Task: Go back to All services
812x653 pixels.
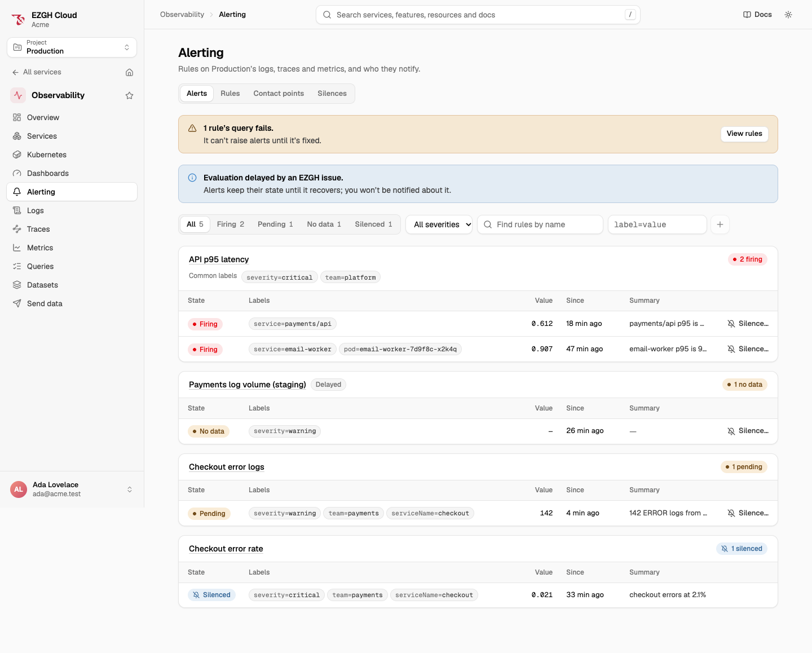Action: click(x=37, y=72)
